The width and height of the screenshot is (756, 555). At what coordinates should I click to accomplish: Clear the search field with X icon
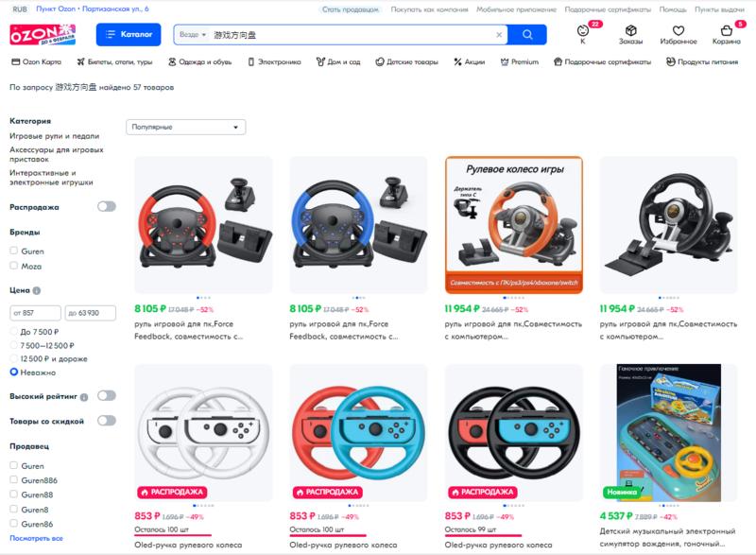[x=499, y=35]
